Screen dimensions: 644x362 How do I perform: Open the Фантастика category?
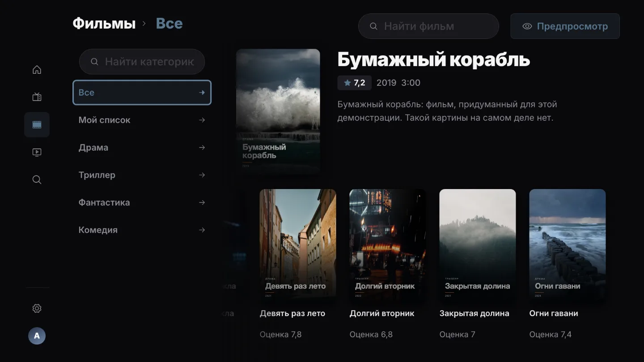click(x=142, y=202)
